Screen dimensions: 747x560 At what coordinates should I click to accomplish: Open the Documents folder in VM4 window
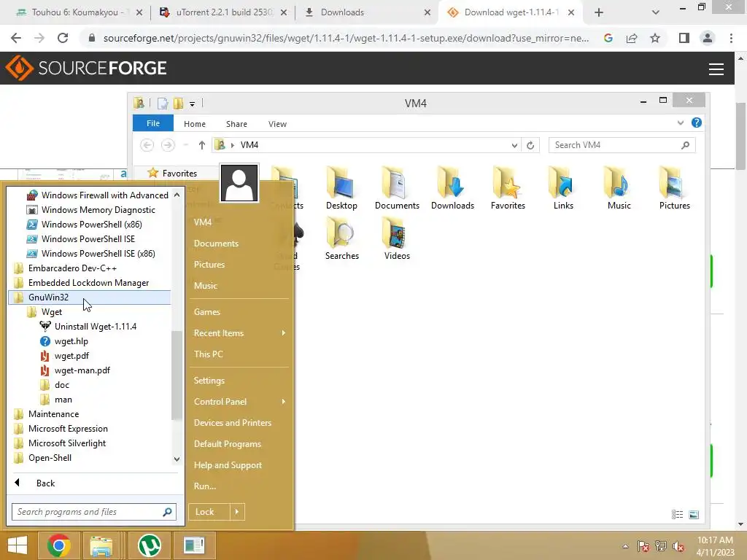pos(397,189)
